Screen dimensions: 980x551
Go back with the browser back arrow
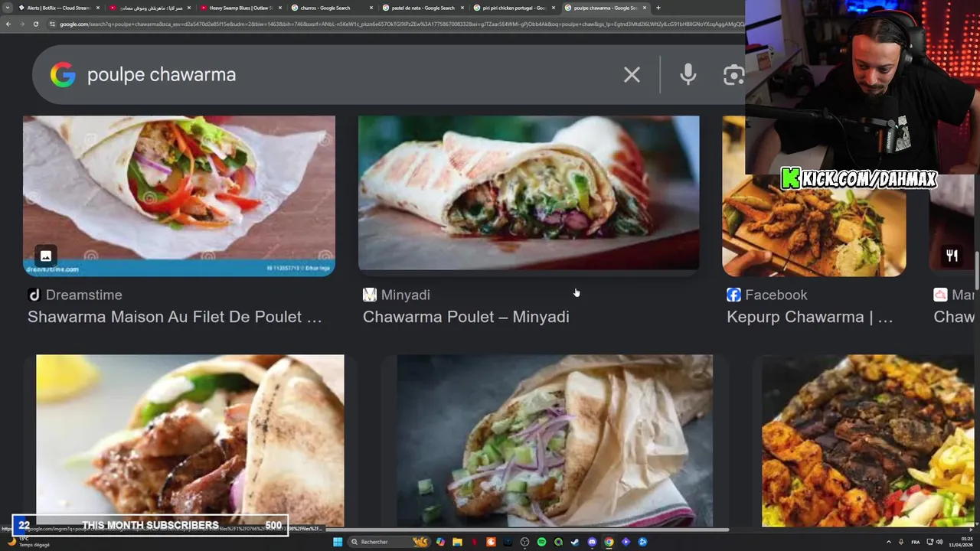[8, 24]
